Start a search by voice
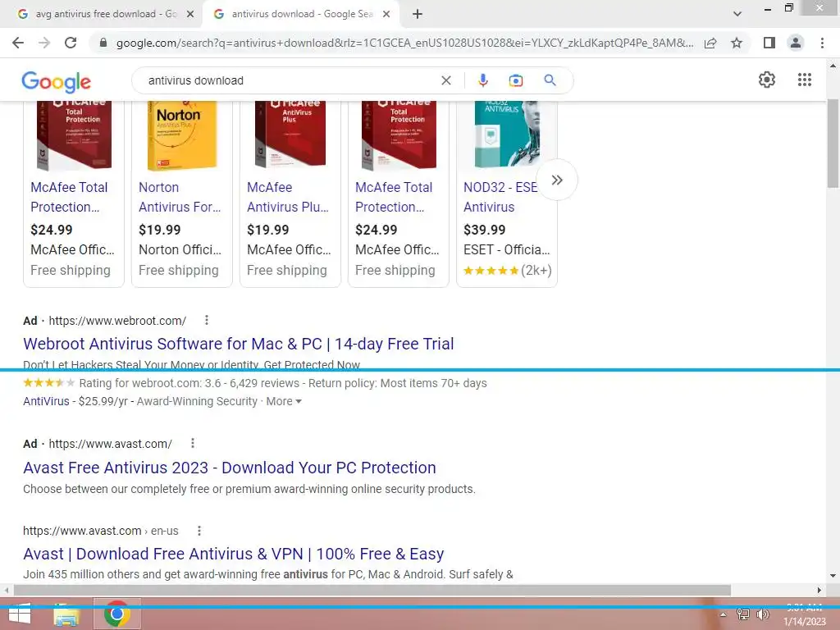This screenshot has width=840, height=630. point(482,80)
